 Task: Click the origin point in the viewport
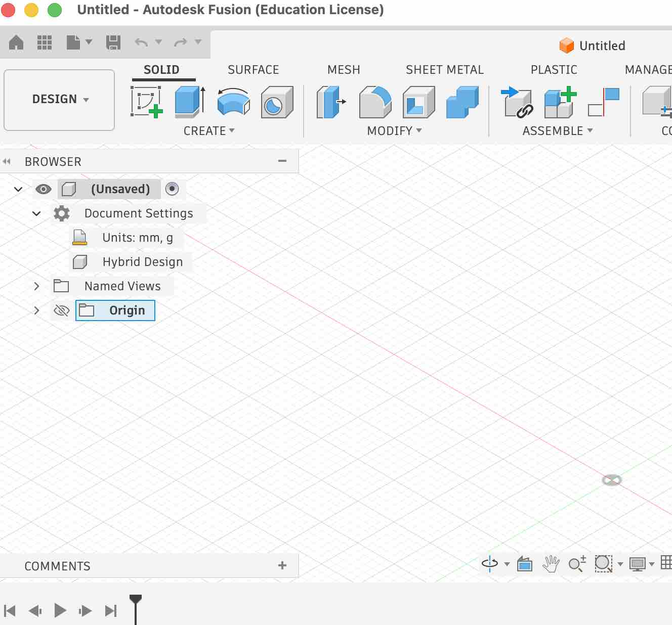tap(612, 480)
